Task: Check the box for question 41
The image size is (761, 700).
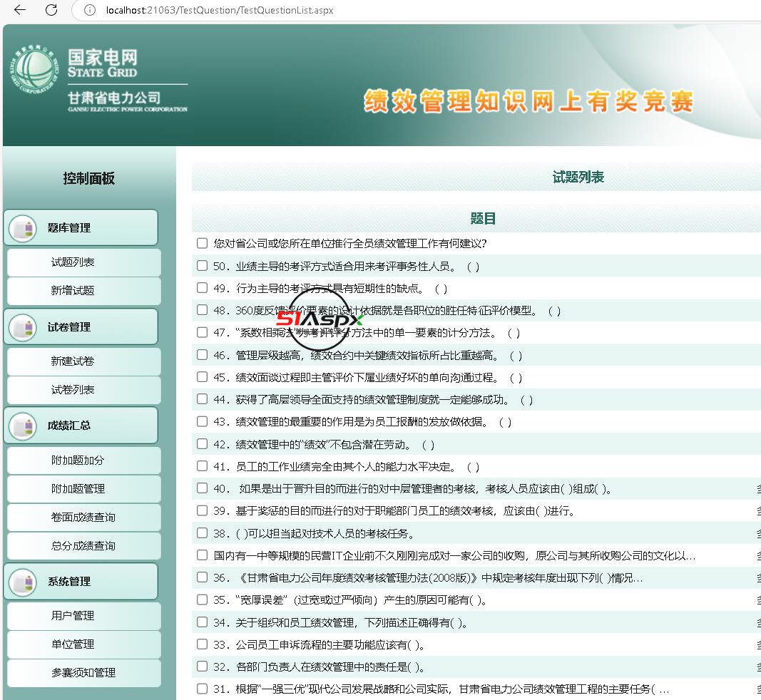Action: [202, 466]
